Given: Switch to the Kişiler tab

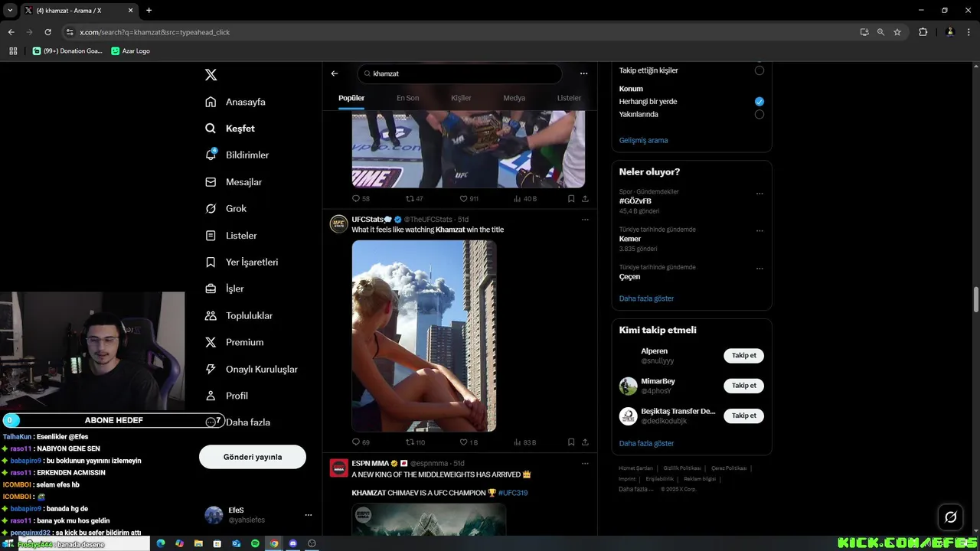Looking at the screenshot, I should (x=461, y=98).
